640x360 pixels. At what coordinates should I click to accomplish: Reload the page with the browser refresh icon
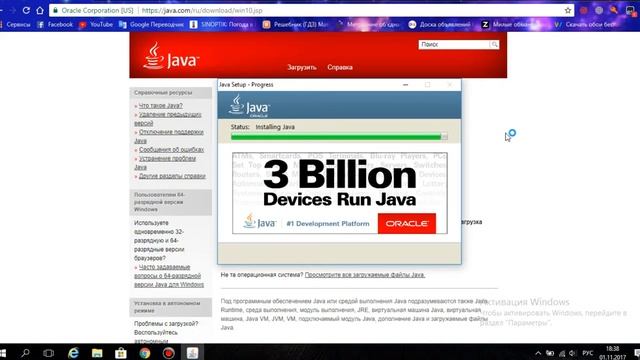pyautogui.click(x=26, y=10)
